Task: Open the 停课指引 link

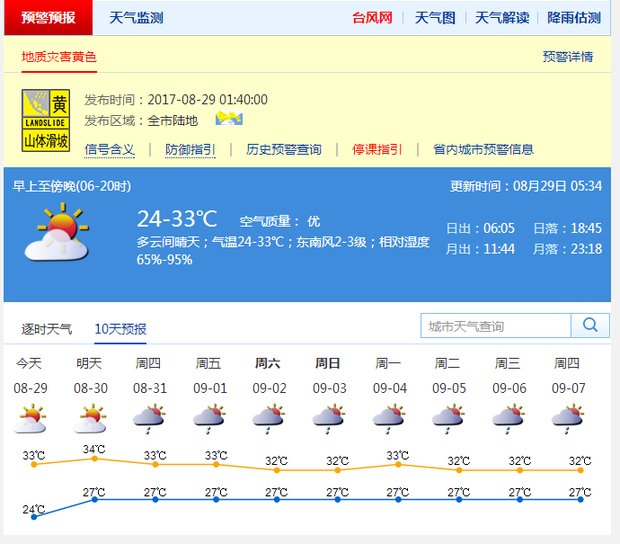Action: coord(376,149)
